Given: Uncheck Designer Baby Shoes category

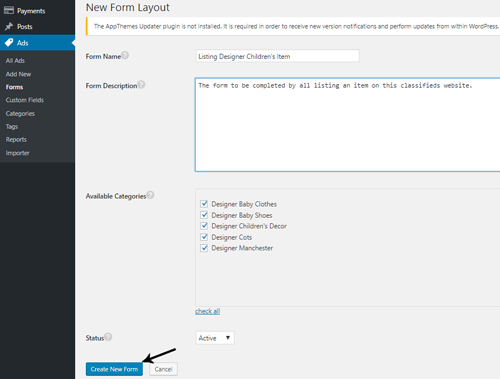Looking at the screenshot, I should [204, 215].
